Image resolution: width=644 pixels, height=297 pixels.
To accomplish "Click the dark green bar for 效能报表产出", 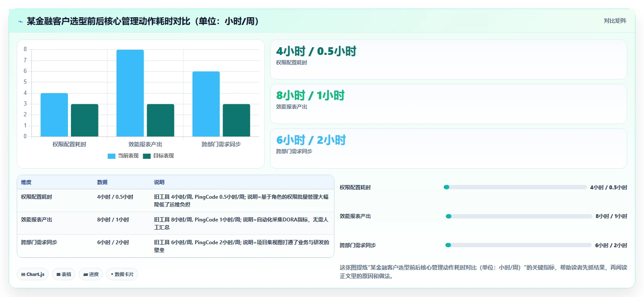I will (x=160, y=120).
